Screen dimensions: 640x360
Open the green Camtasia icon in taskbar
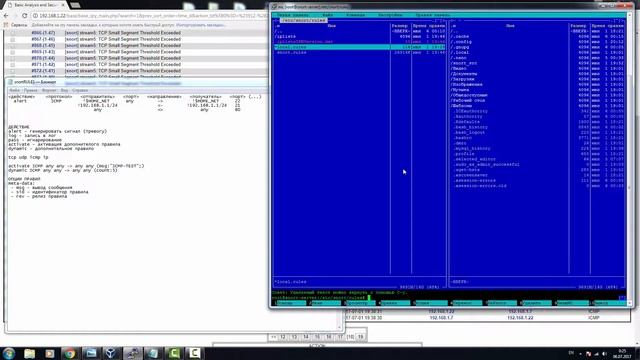(173, 353)
